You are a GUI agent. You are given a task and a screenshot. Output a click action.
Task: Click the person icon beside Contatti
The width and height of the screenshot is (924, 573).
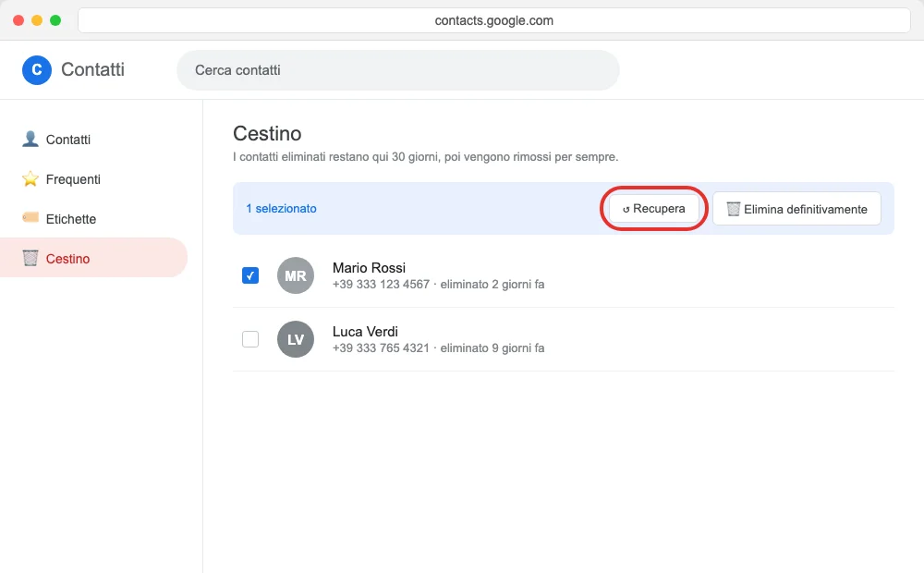click(x=30, y=140)
